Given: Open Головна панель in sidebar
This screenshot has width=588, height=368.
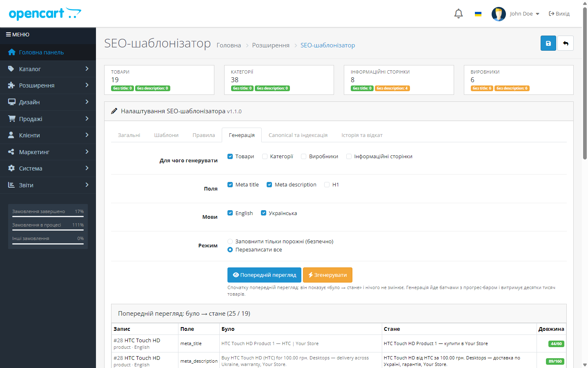Looking at the screenshot, I should [x=48, y=52].
